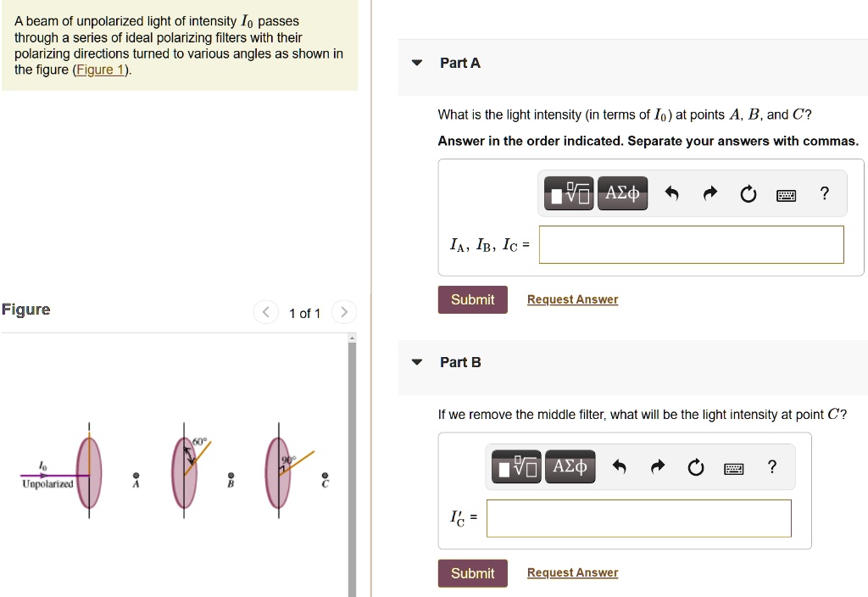Submit the Part B answer
This screenshot has width=868, height=597.
pos(472,573)
